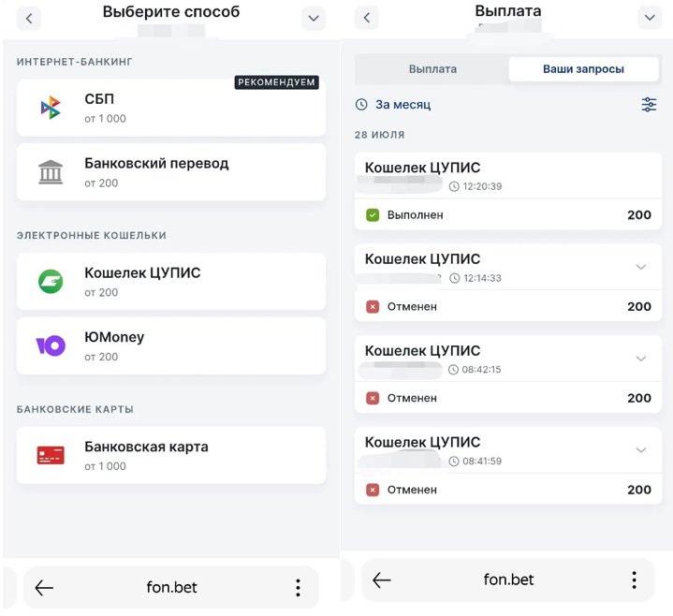Tap the SBP colorful logo icon

click(51, 108)
